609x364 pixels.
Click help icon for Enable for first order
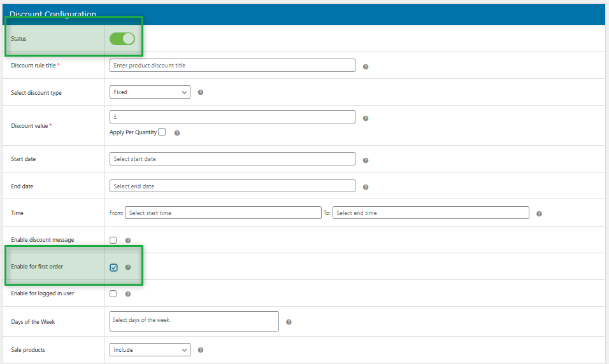[128, 267]
